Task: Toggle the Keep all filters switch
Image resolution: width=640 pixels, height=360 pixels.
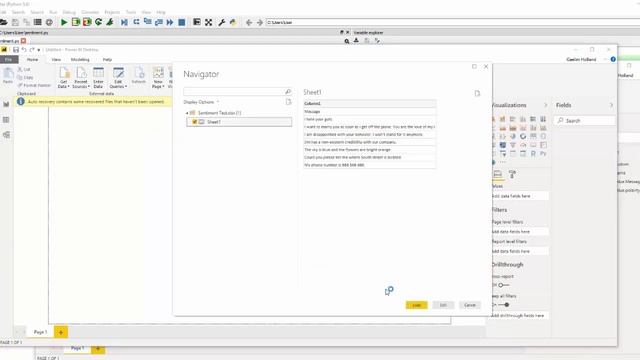Action: click(x=503, y=304)
